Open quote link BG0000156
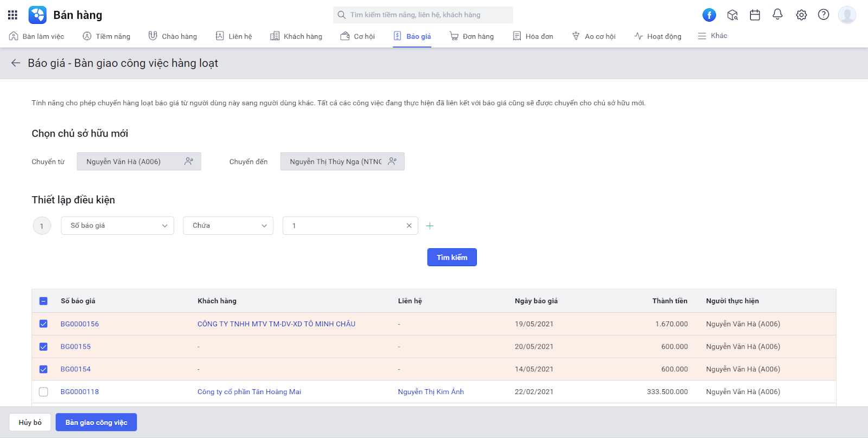 click(x=80, y=324)
